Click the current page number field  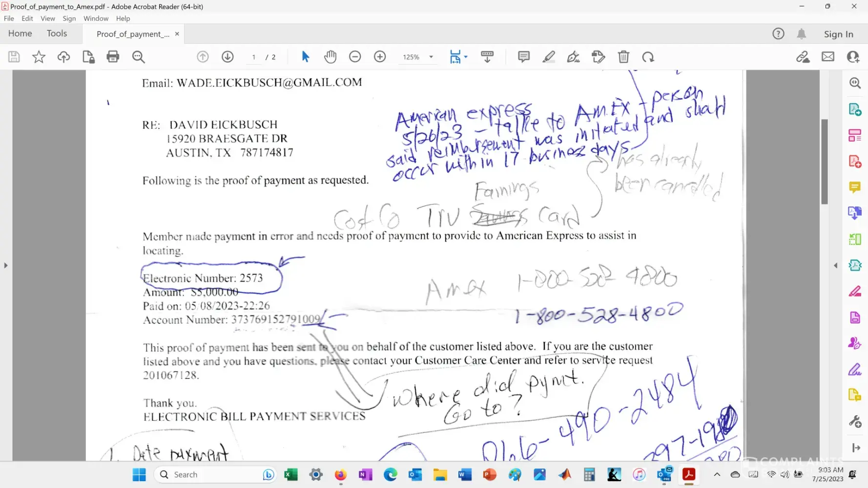point(254,57)
